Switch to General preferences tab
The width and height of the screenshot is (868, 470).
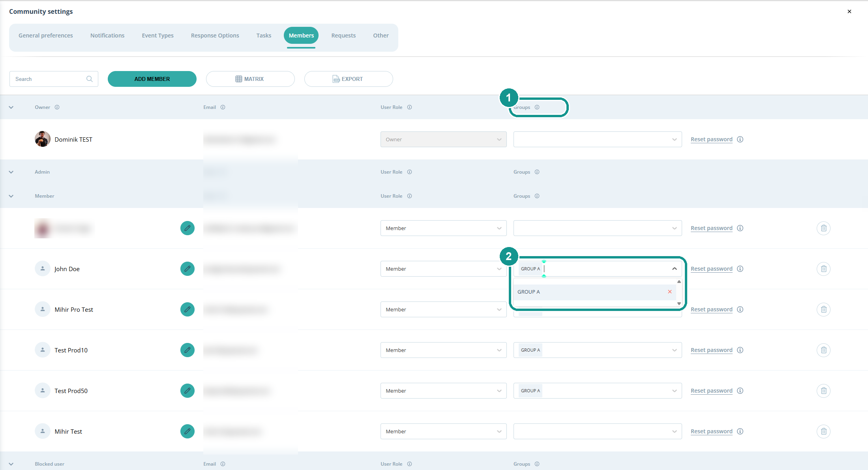coord(46,36)
